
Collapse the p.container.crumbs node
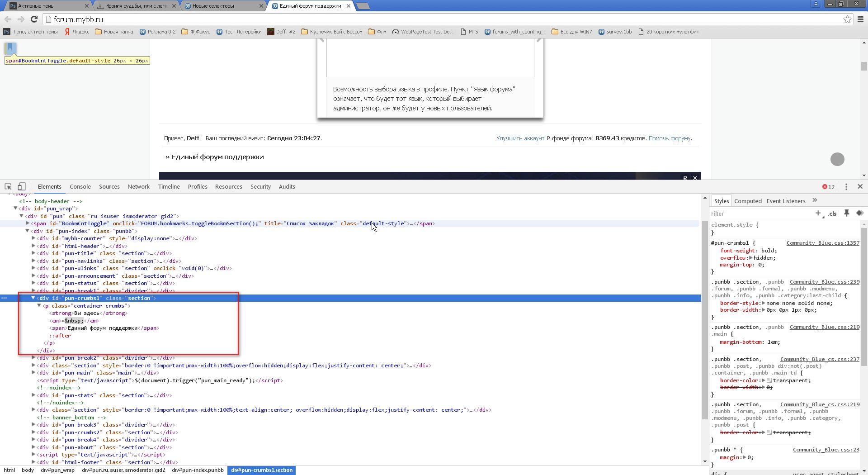coord(39,305)
